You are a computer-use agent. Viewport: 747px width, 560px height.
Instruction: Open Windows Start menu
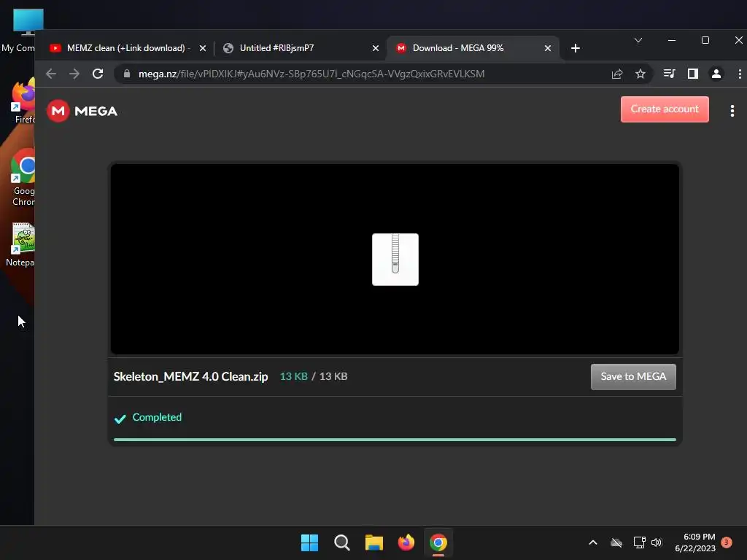pos(309,542)
